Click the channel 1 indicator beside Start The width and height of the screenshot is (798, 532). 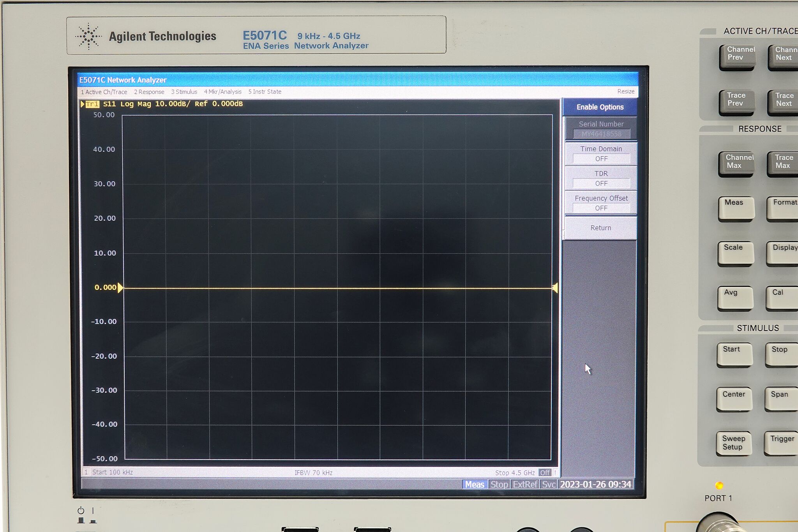click(x=86, y=472)
